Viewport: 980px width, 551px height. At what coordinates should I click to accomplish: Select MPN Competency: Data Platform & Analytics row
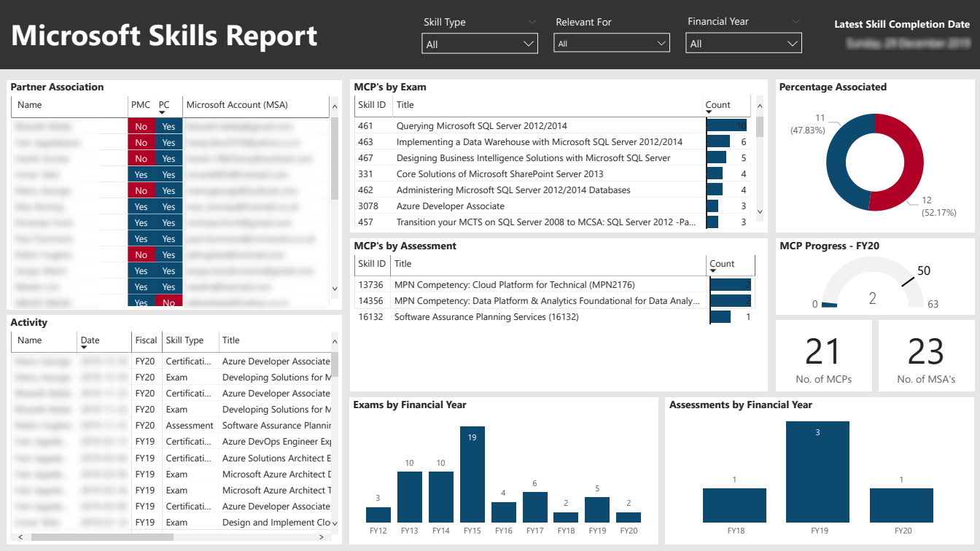[554, 300]
